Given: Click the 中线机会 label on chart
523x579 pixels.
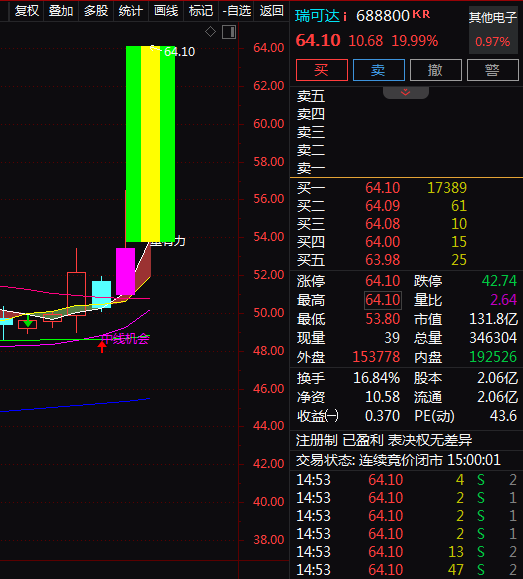Looking at the screenshot, I should [126, 339].
